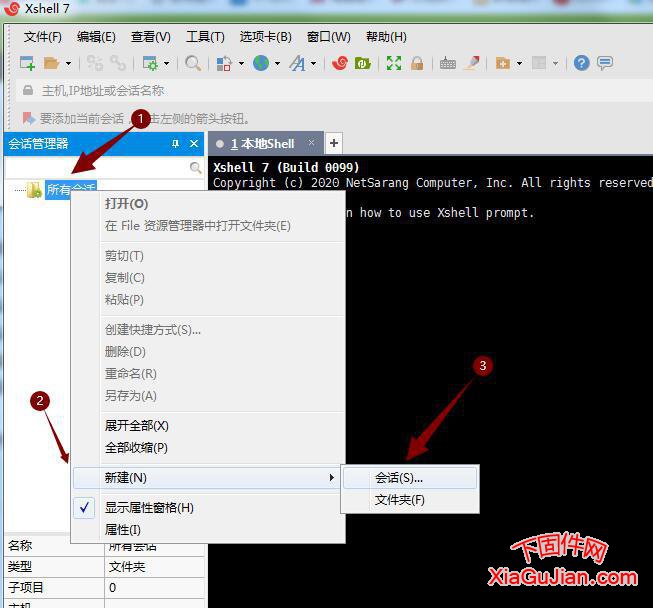Click the grayed-out gray square toolbar icon
Viewport: 653px width, 608px height.
click(539, 63)
